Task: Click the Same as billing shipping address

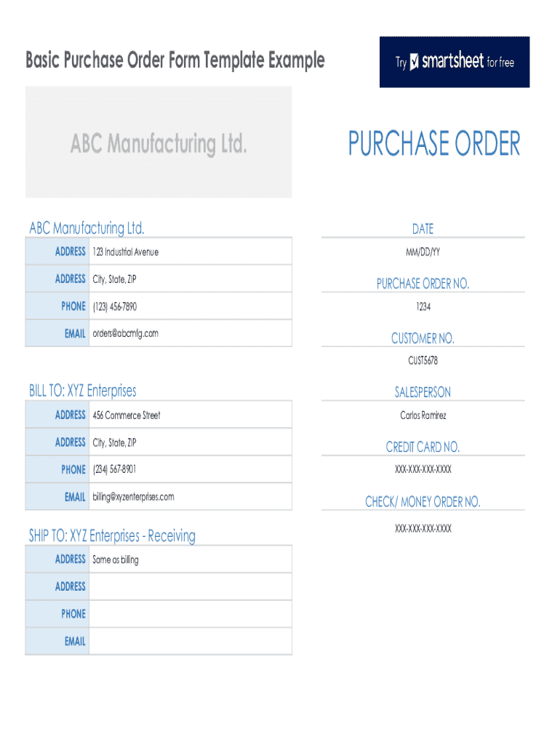Action: [190, 559]
